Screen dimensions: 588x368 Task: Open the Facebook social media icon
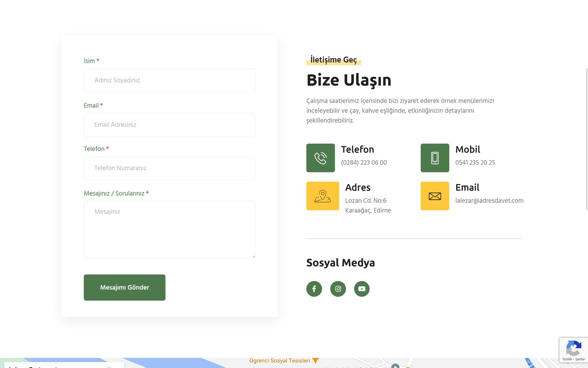point(314,289)
